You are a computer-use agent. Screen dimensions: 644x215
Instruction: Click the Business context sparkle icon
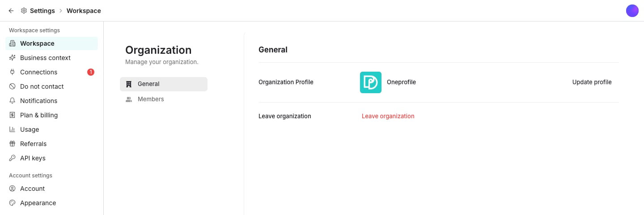13,58
